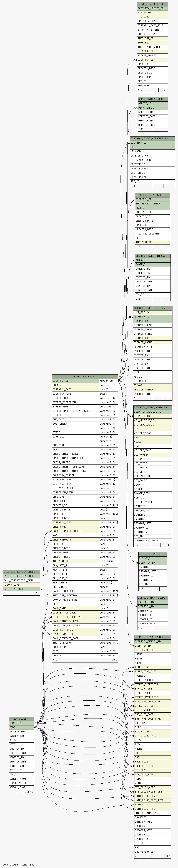Select the CALL_RECEIVED_CODE column
This screenshot has width=178, height=868.
85,638
